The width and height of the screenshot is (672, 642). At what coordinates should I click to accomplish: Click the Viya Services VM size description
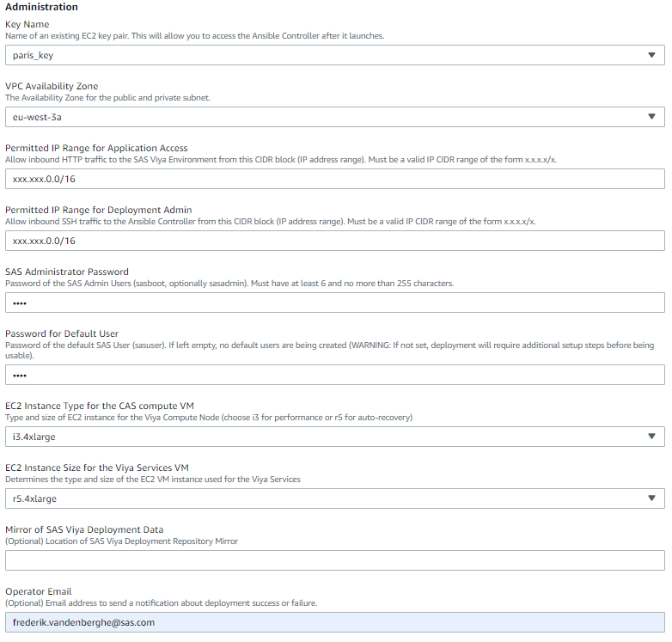coord(153,480)
